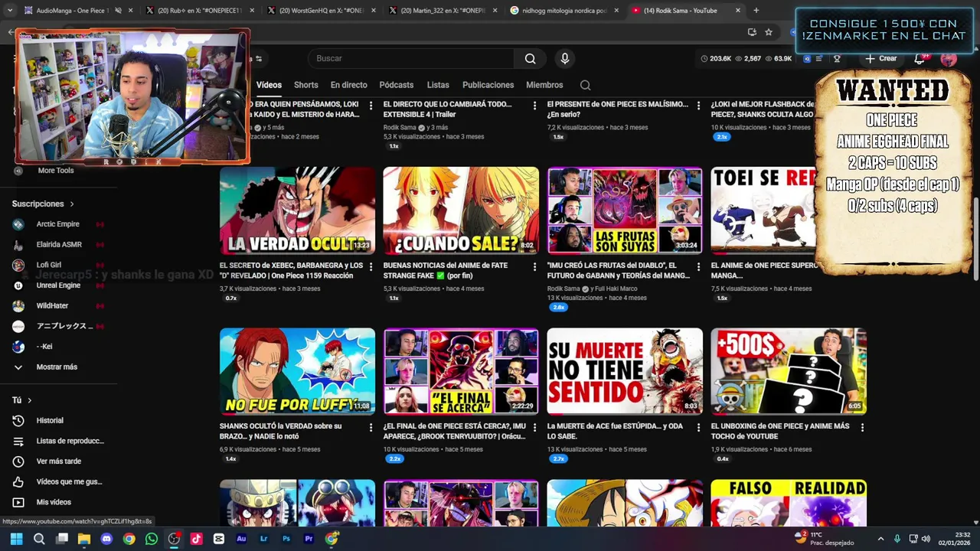This screenshot has width=980, height=551.
Task: Switch to the Shorts tab
Action: pos(305,85)
